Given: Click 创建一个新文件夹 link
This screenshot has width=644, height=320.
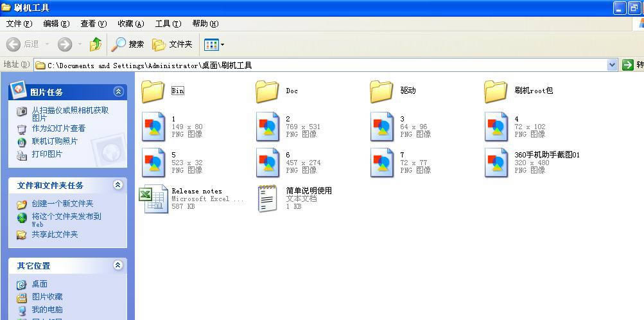Looking at the screenshot, I should [x=62, y=204].
